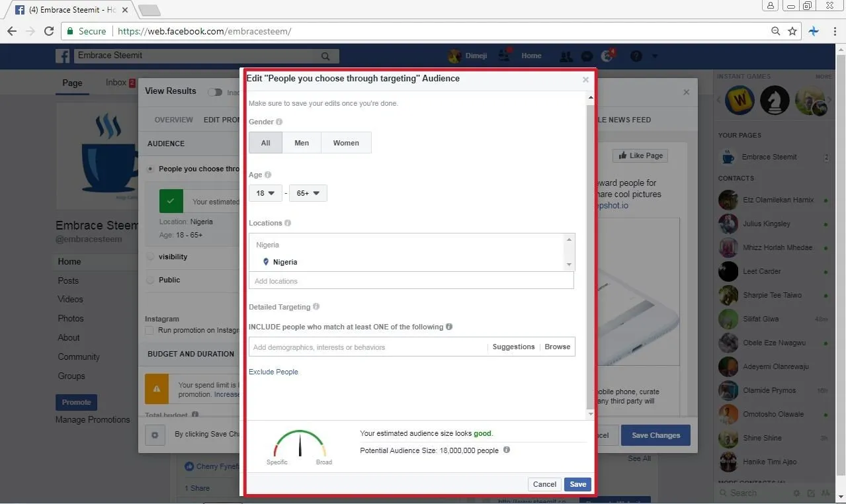Click the add demographics, interests or behaviors field
The width and height of the screenshot is (846, 504).
click(x=368, y=347)
